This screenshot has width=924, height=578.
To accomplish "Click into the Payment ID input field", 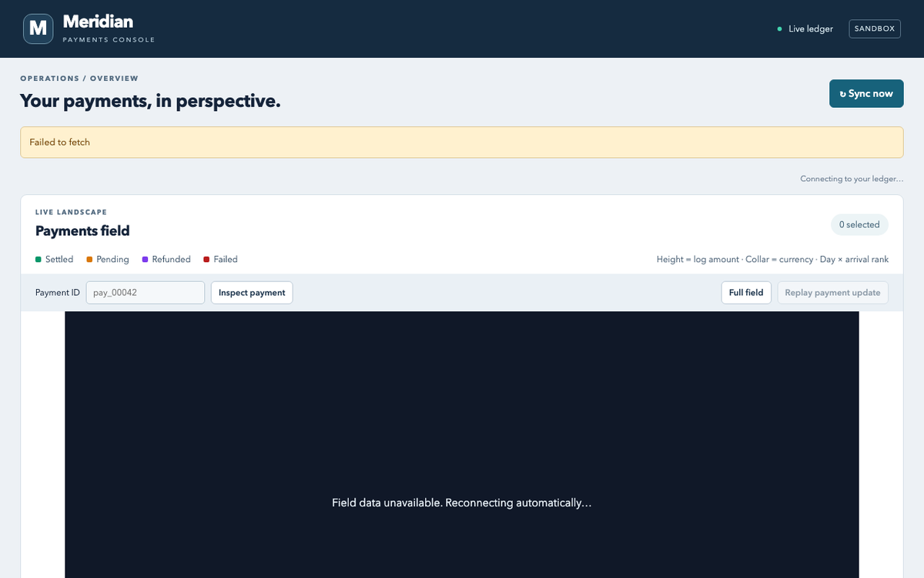I will 146,293.
